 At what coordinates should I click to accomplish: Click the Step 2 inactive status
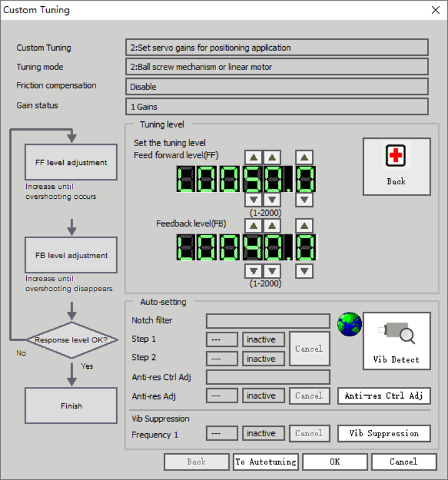[x=263, y=359]
